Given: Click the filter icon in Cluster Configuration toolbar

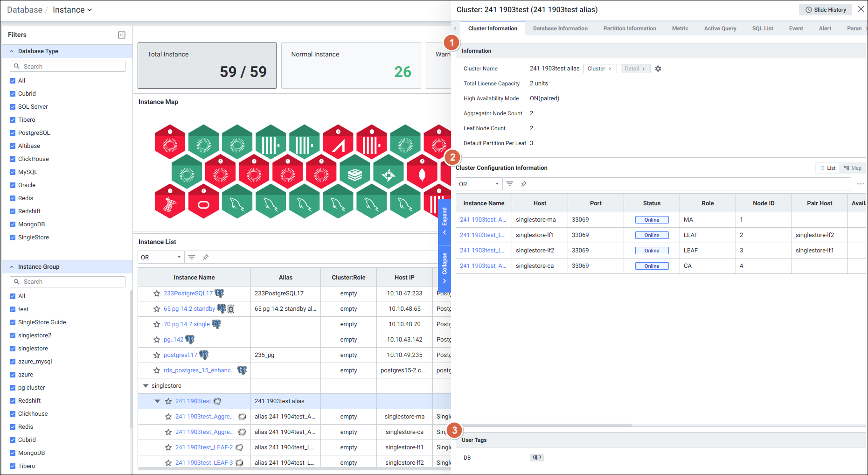Looking at the screenshot, I should click(510, 184).
